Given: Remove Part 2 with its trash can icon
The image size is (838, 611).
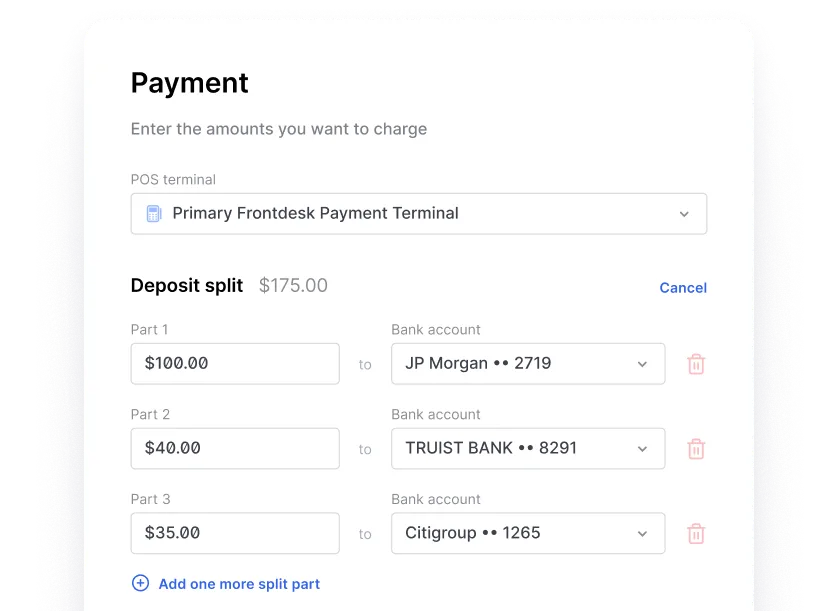Looking at the screenshot, I should [x=696, y=448].
